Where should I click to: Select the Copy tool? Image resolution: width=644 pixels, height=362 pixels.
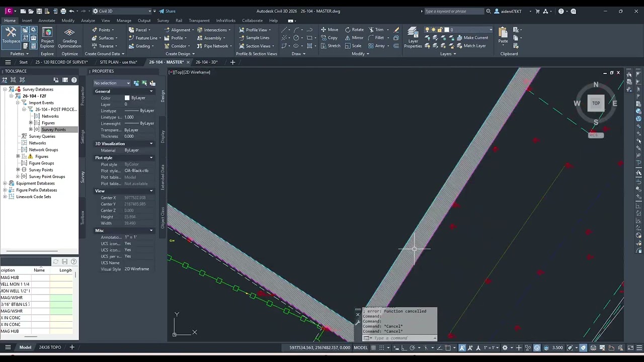pos(330,38)
